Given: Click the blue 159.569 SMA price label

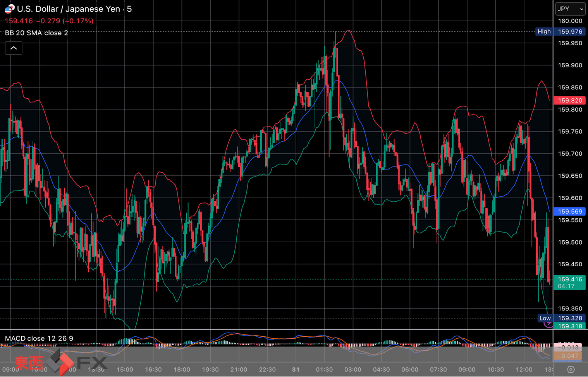Looking at the screenshot, I should pyautogui.click(x=569, y=212).
